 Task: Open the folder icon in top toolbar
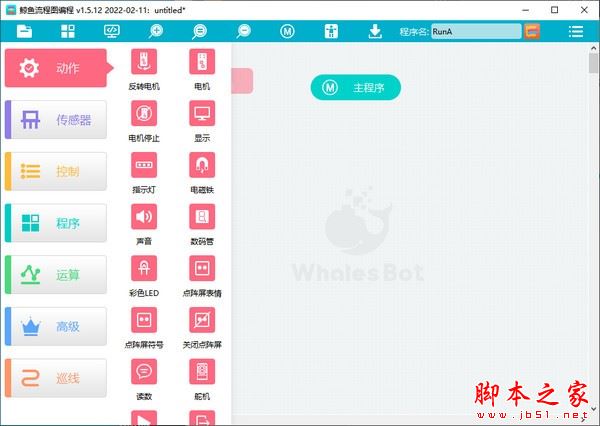[24, 31]
